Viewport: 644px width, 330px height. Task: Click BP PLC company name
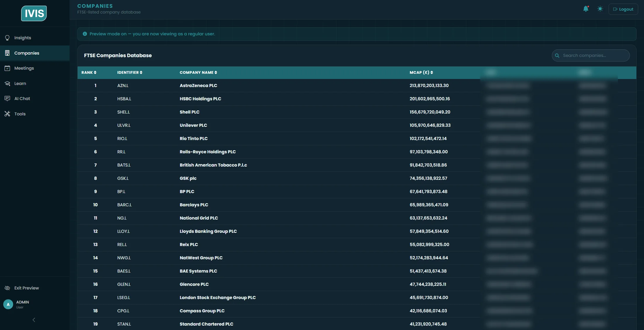(x=187, y=192)
